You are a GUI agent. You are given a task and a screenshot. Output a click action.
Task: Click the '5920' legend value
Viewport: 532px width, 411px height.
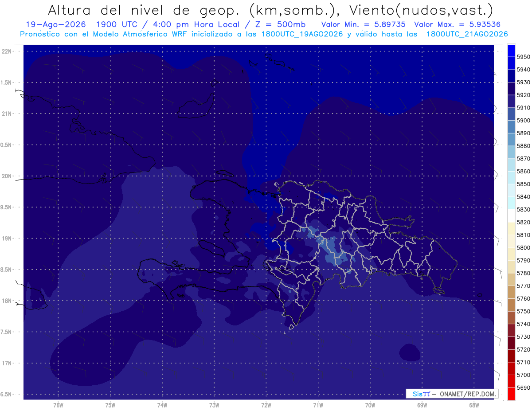(x=524, y=95)
